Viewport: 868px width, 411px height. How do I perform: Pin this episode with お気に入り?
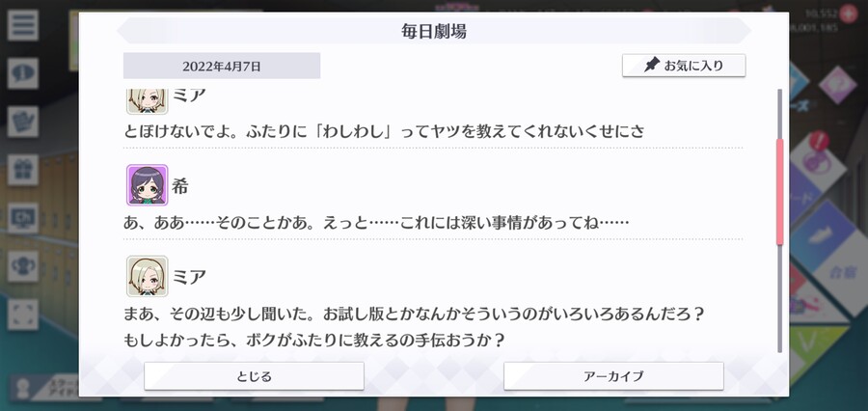684,66
